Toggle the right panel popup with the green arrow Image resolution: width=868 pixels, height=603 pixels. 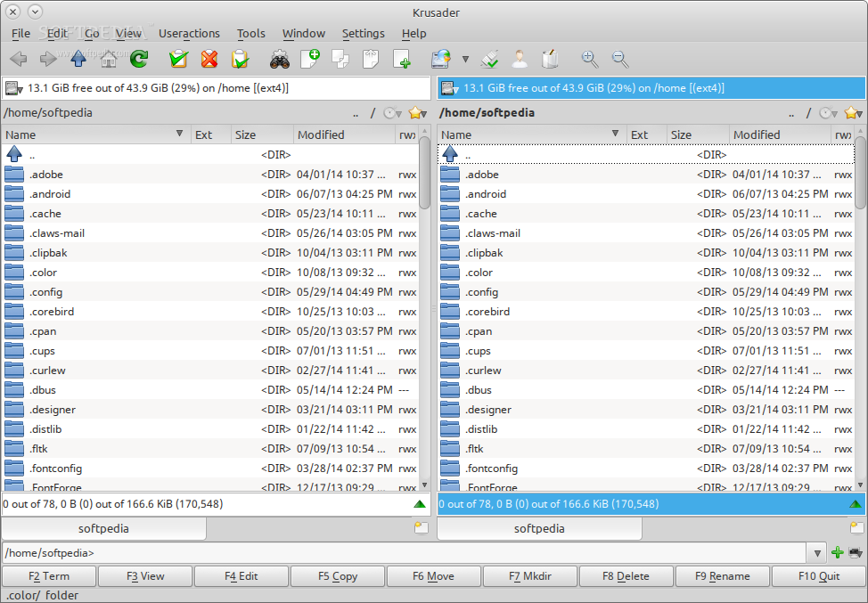[x=856, y=504]
